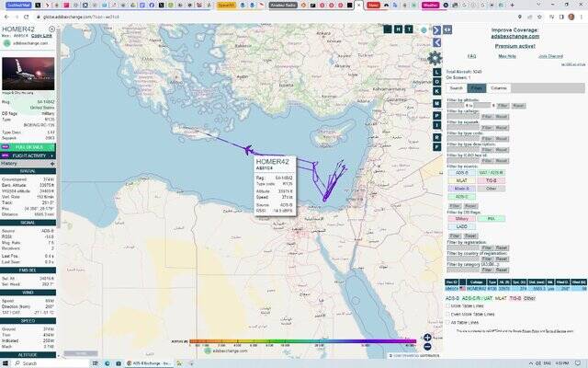The image size is (588, 368).
Task: Zoom out the map with minus button
Action: click(x=427, y=347)
